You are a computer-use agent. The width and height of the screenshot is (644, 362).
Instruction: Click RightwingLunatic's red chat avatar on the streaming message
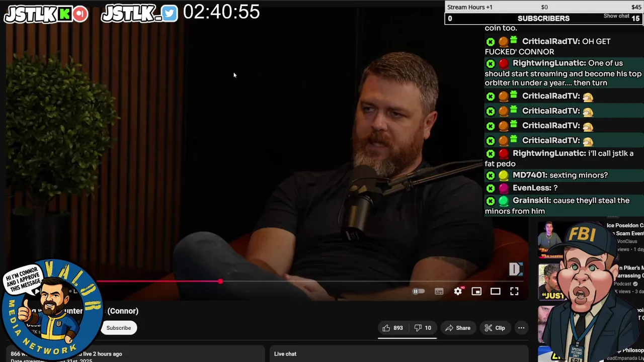pos(504,63)
